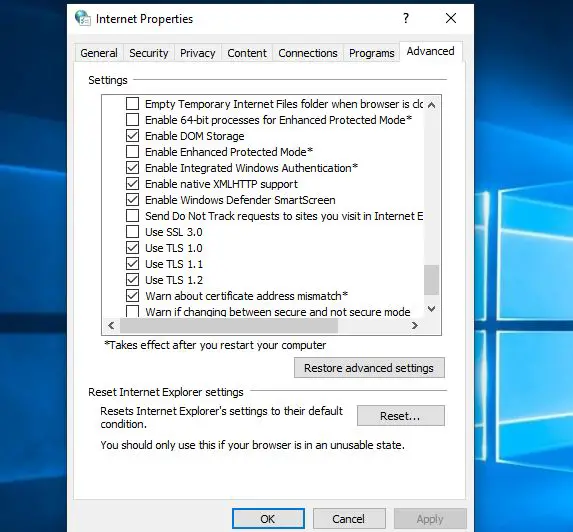Click Restore advanced settings button
This screenshot has height=532, width=573.
[x=369, y=368]
